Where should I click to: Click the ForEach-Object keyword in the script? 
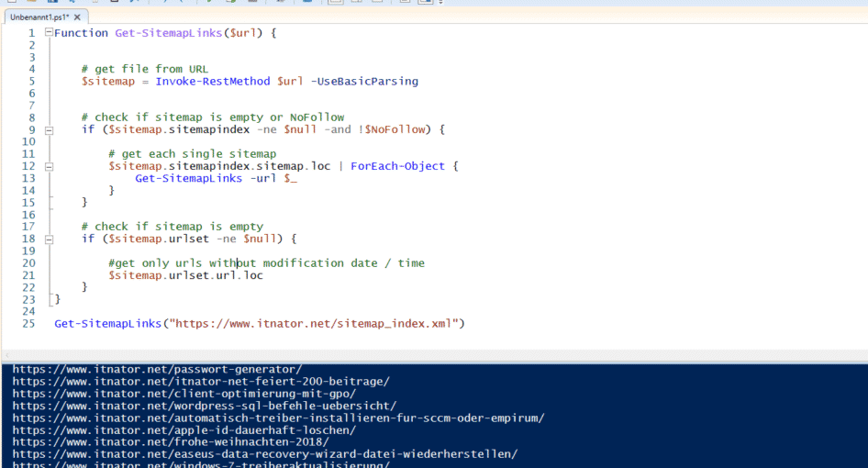[397, 166]
